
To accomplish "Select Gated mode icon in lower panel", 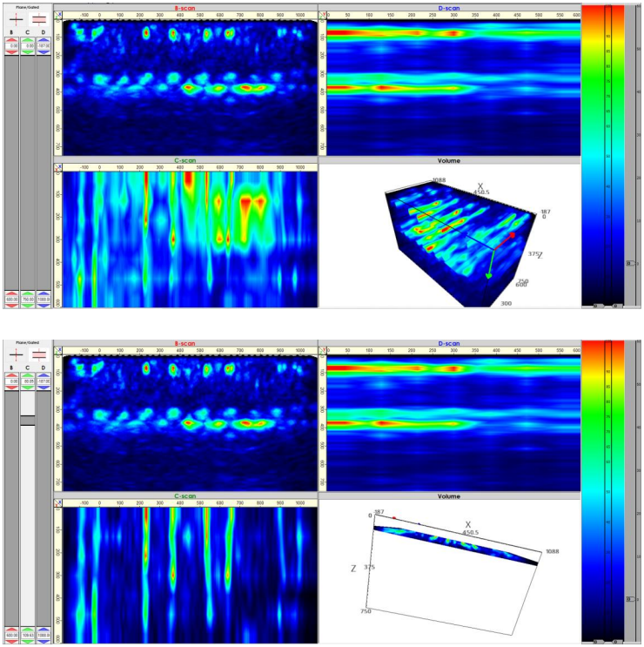I will point(39,354).
